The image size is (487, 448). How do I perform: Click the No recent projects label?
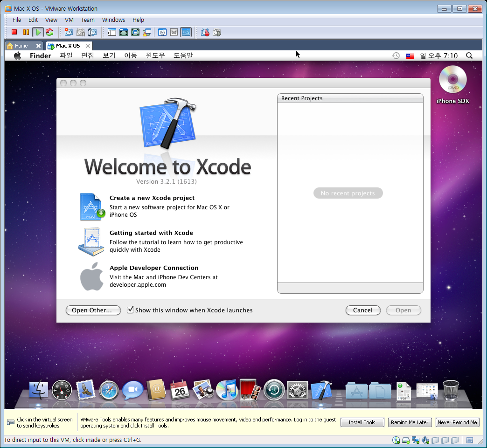point(348,193)
